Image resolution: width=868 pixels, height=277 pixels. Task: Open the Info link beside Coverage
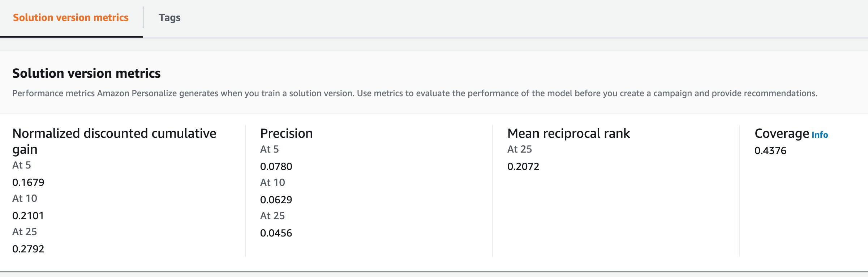click(x=820, y=135)
